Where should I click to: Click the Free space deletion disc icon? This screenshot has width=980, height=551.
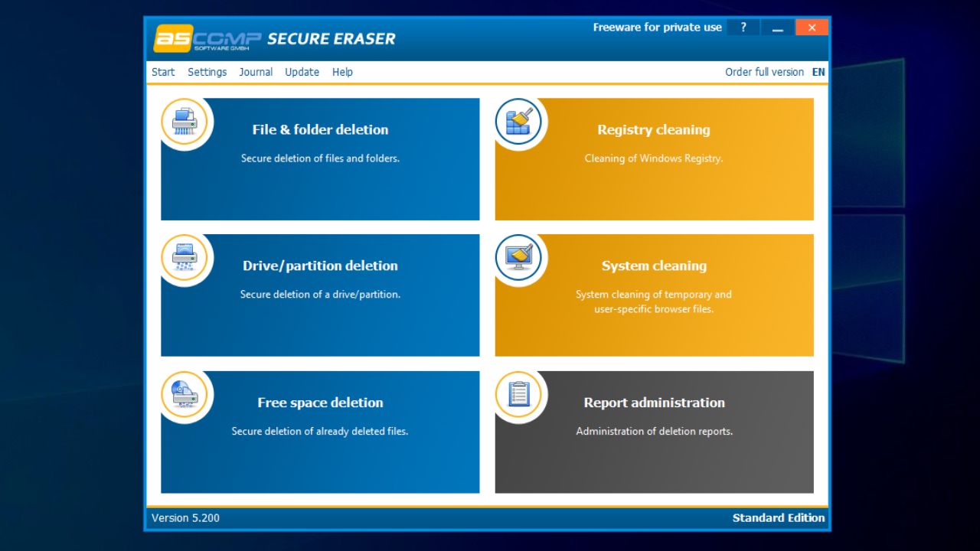[x=185, y=394]
